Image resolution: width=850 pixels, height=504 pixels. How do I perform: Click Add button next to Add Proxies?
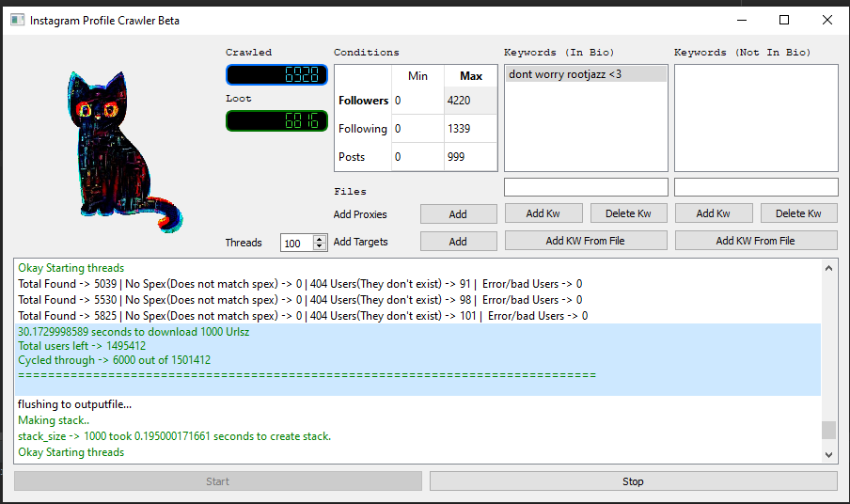(x=458, y=214)
